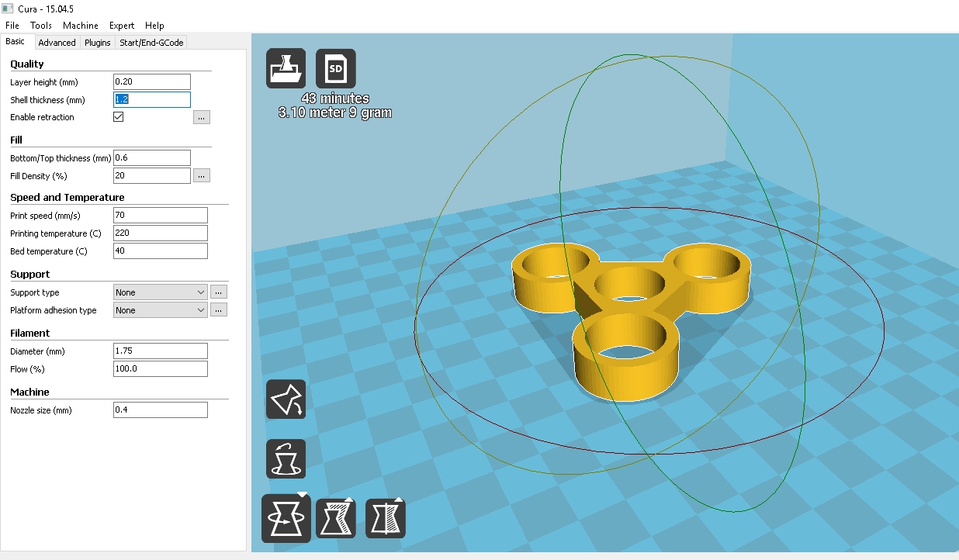Open the Platform adhesion type dropdown

(160, 310)
